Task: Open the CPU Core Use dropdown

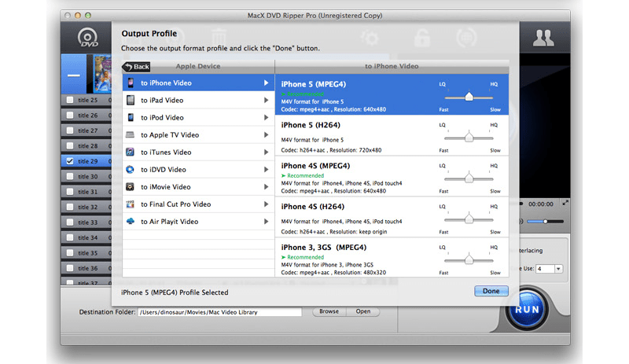Action: (x=558, y=269)
